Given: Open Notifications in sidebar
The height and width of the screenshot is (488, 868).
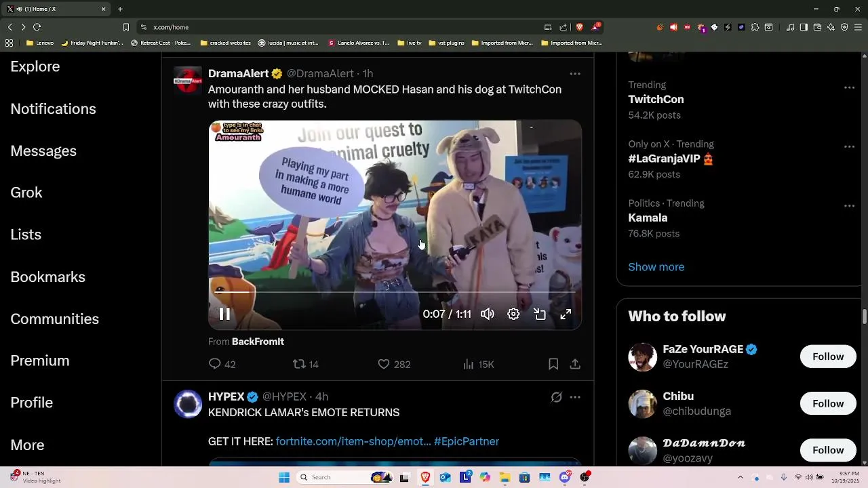Looking at the screenshot, I should tap(53, 109).
